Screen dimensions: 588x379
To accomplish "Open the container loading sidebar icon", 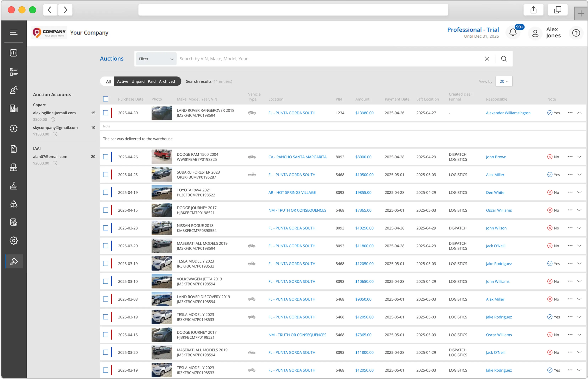I will 13,186.
